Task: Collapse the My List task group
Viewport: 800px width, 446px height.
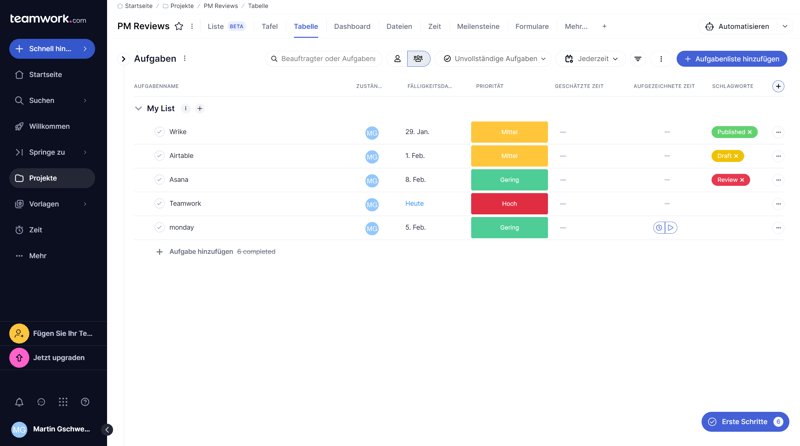Action: 138,108
